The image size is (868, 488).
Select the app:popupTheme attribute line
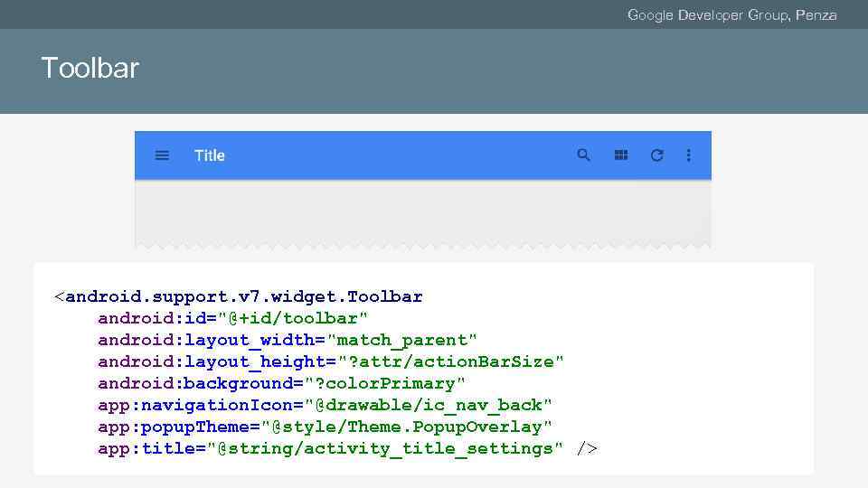pos(325,427)
